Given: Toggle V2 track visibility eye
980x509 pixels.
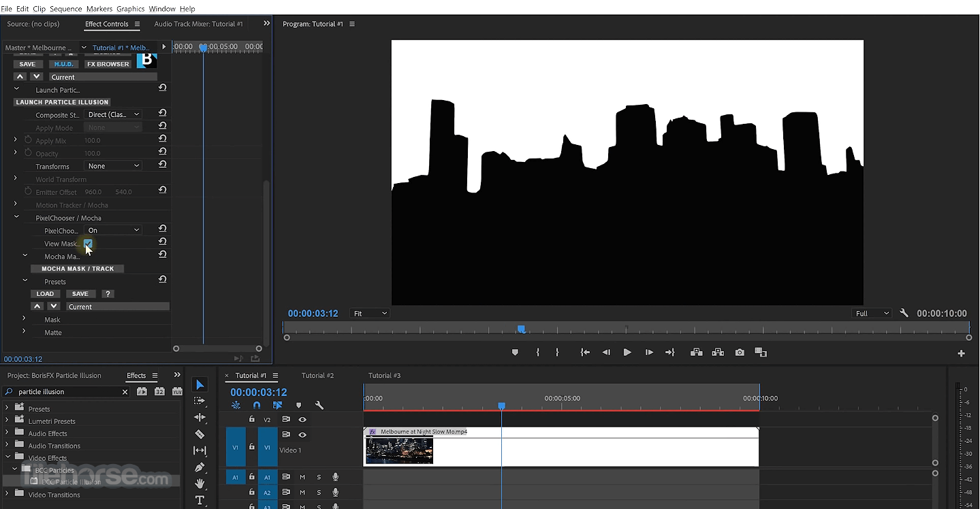Looking at the screenshot, I should [302, 420].
